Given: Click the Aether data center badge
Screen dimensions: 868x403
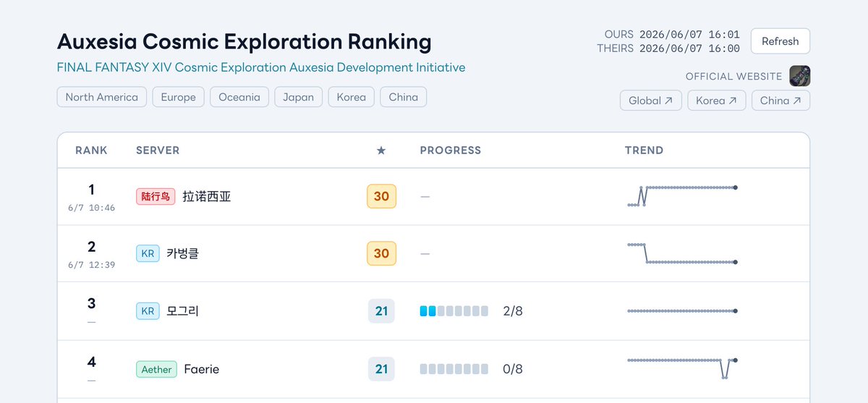Looking at the screenshot, I should [156, 369].
